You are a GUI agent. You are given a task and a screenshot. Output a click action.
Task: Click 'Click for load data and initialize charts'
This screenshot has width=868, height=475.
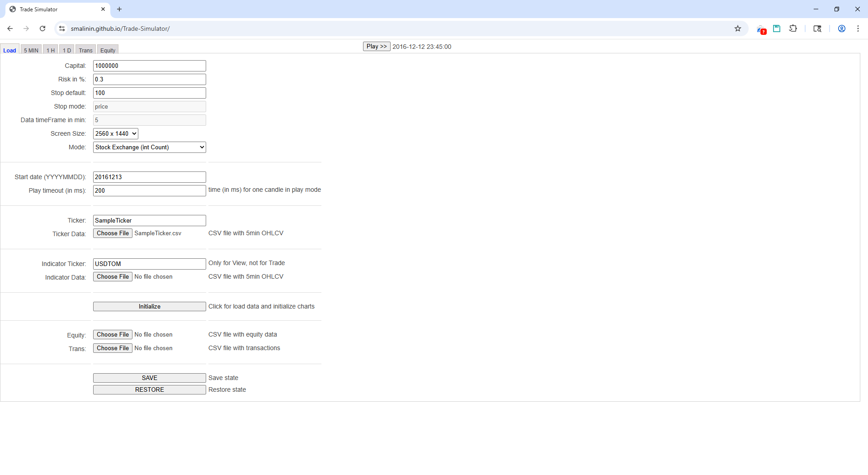coord(261,306)
